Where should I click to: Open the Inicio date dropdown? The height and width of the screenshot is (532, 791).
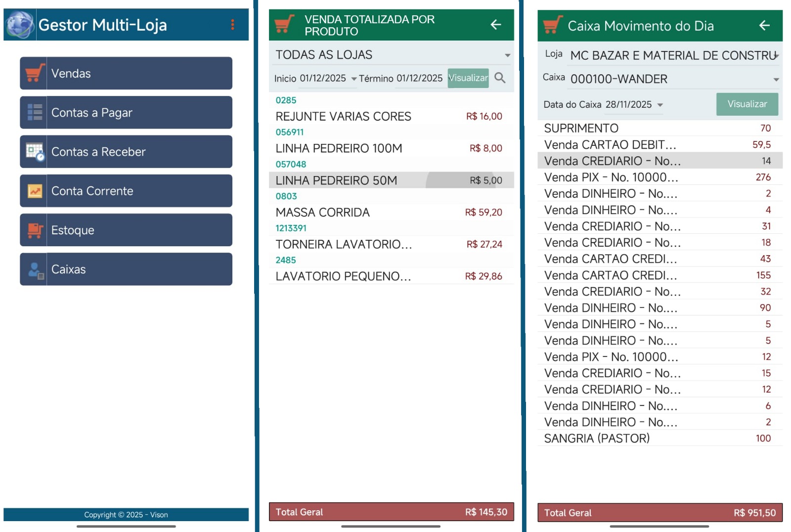353,79
